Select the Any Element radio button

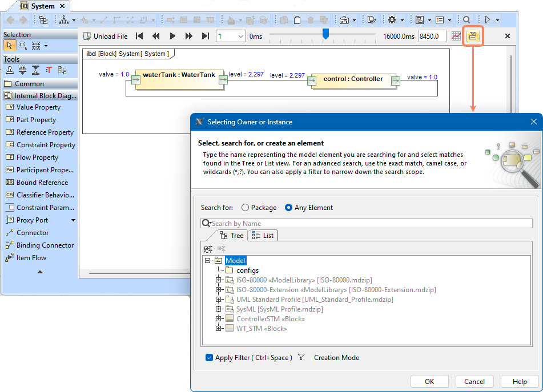click(288, 208)
